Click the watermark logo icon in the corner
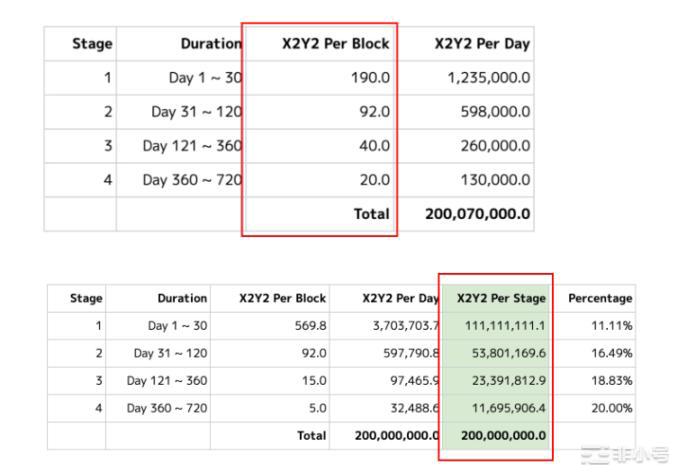Image resolution: width=677 pixels, height=473 pixels. [596, 456]
